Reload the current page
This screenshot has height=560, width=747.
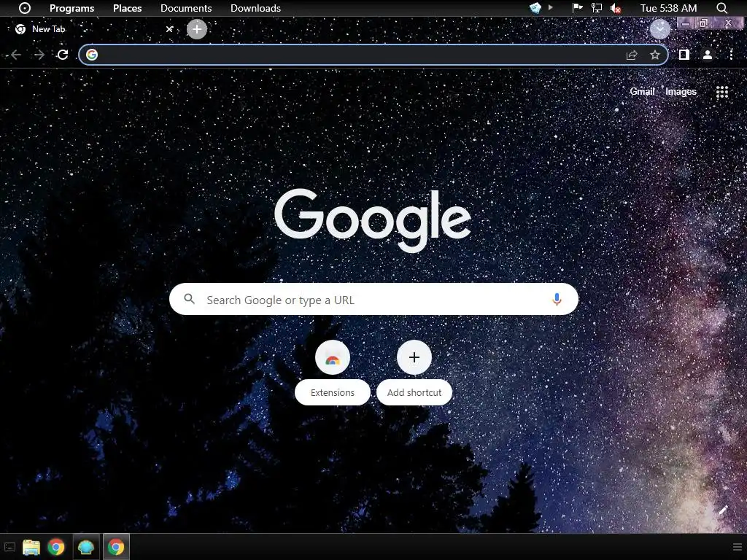pyautogui.click(x=63, y=55)
